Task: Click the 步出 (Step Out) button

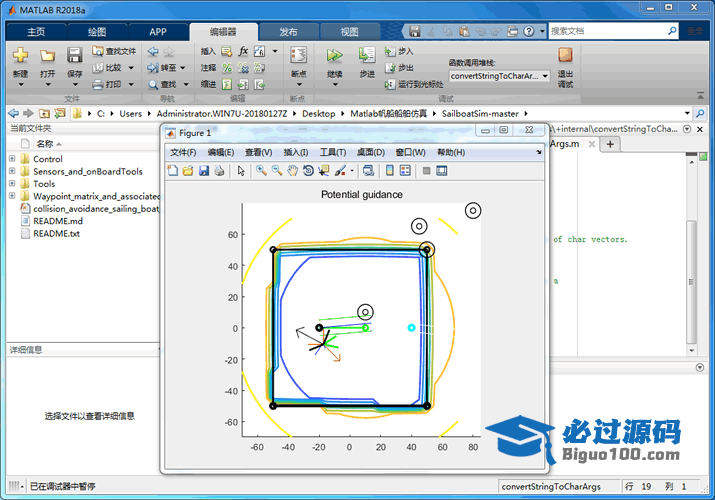Action: 399,68
